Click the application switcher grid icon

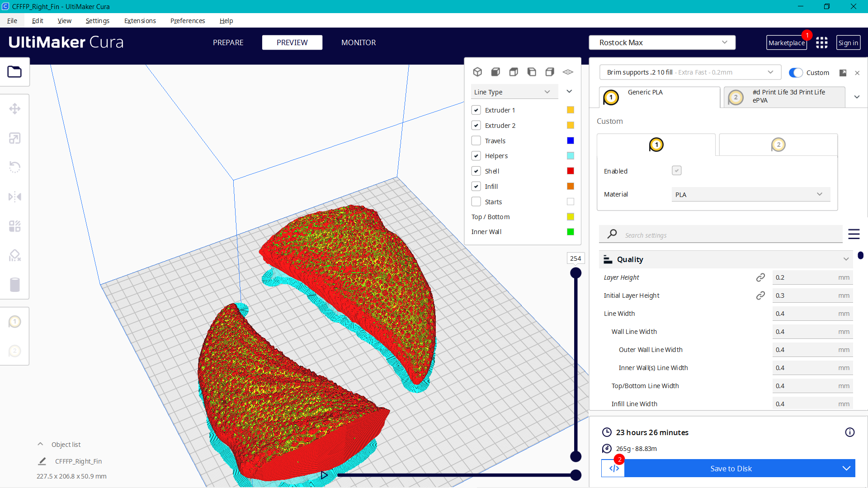point(821,42)
